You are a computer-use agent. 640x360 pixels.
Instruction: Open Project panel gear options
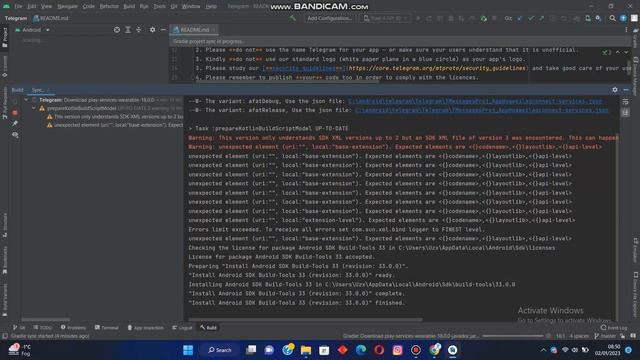pos(152,30)
